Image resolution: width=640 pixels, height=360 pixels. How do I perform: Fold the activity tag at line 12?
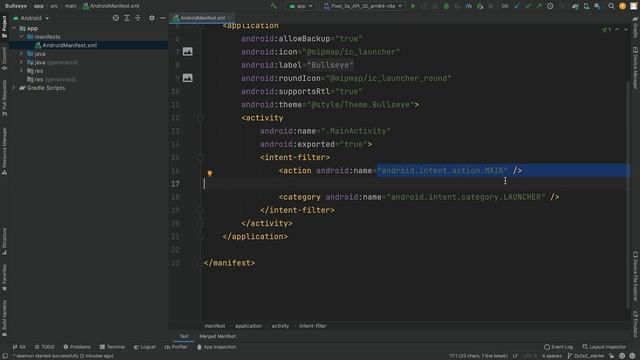[200, 118]
